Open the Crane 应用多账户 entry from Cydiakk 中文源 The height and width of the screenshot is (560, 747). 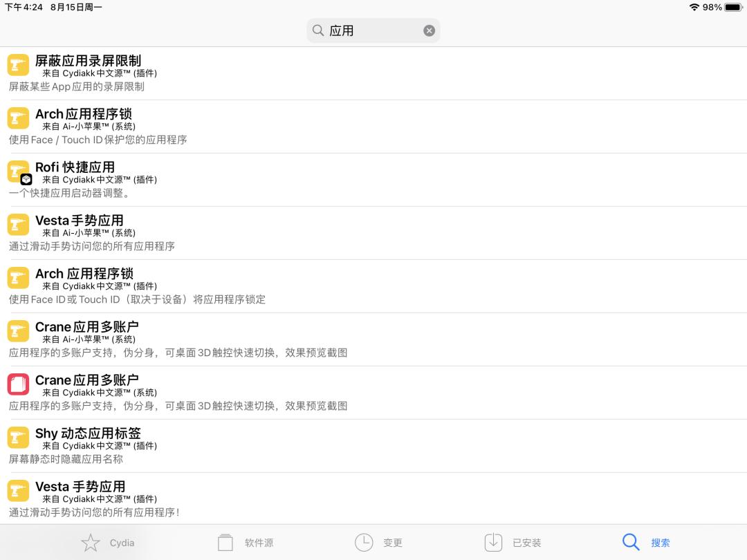click(277, 392)
